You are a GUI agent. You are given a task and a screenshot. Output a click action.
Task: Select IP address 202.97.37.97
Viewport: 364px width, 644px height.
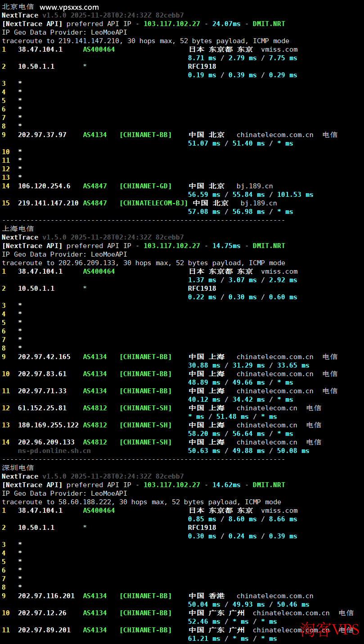(42, 135)
